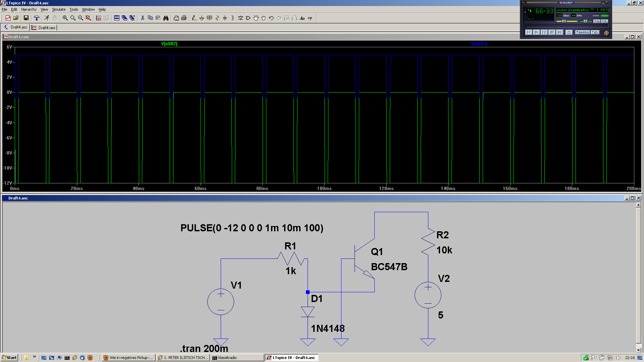Pause playback in Winamp

pos(544,33)
